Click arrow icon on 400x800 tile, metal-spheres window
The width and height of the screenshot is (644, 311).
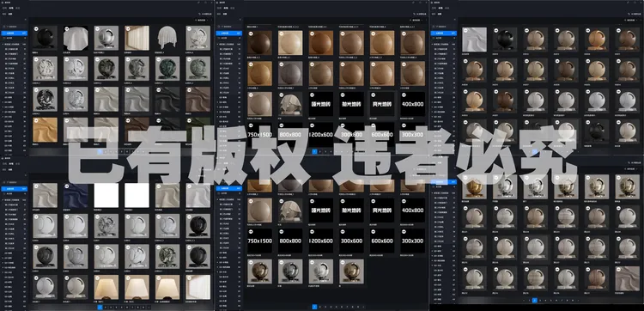404,201
